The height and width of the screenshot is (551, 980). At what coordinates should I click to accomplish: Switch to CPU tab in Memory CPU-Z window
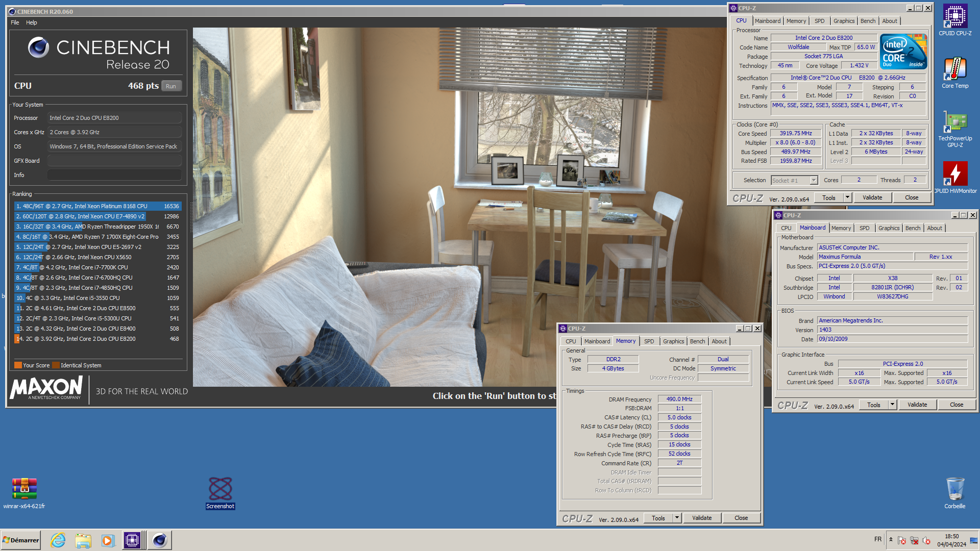coord(571,341)
